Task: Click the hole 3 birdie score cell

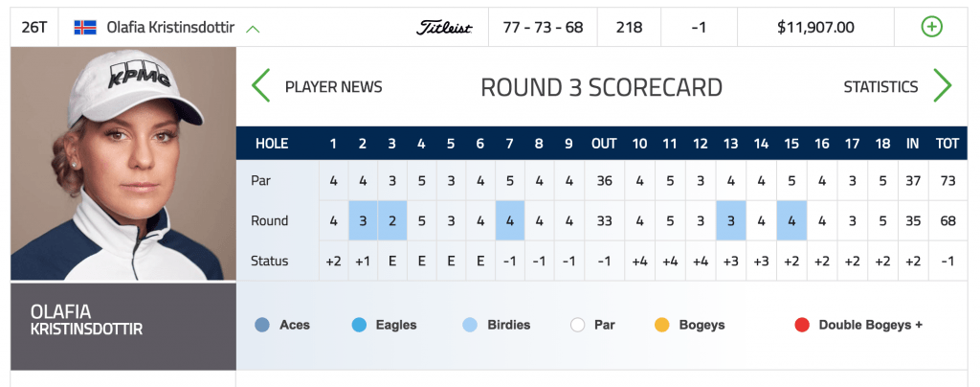Action: pyautogui.click(x=391, y=220)
